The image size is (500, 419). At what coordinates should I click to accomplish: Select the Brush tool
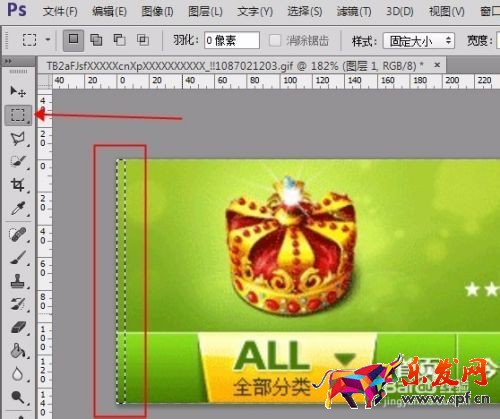[x=18, y=257]
